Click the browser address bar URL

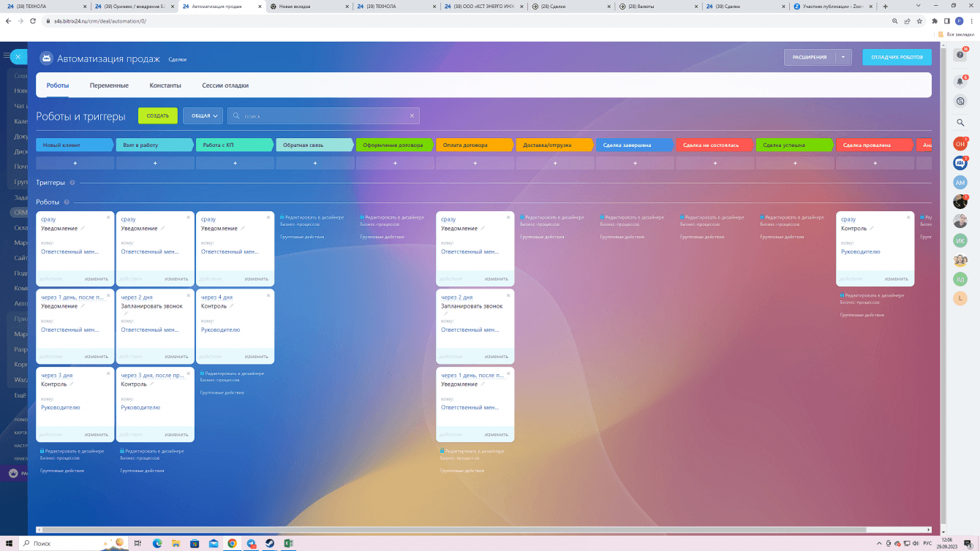pyautogui.click(x=99, y=20)
